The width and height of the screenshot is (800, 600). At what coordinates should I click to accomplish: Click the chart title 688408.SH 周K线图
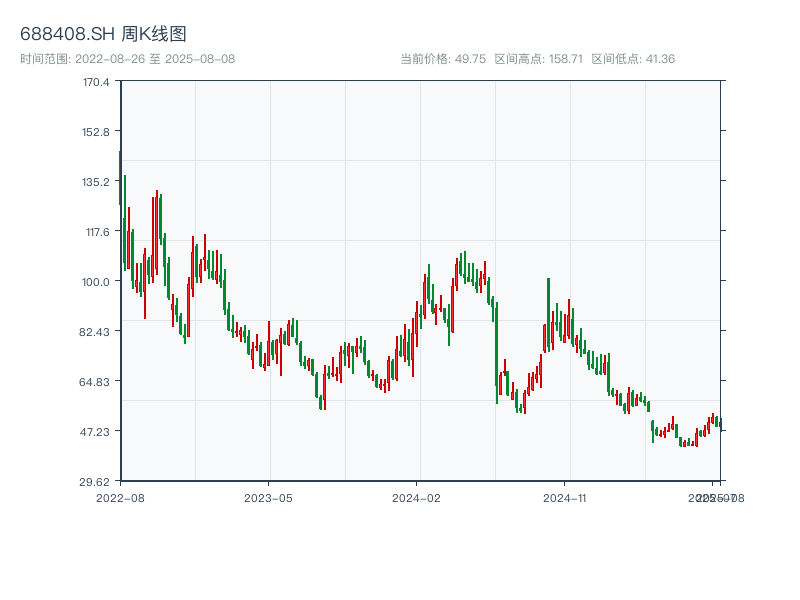click(103, 34)
